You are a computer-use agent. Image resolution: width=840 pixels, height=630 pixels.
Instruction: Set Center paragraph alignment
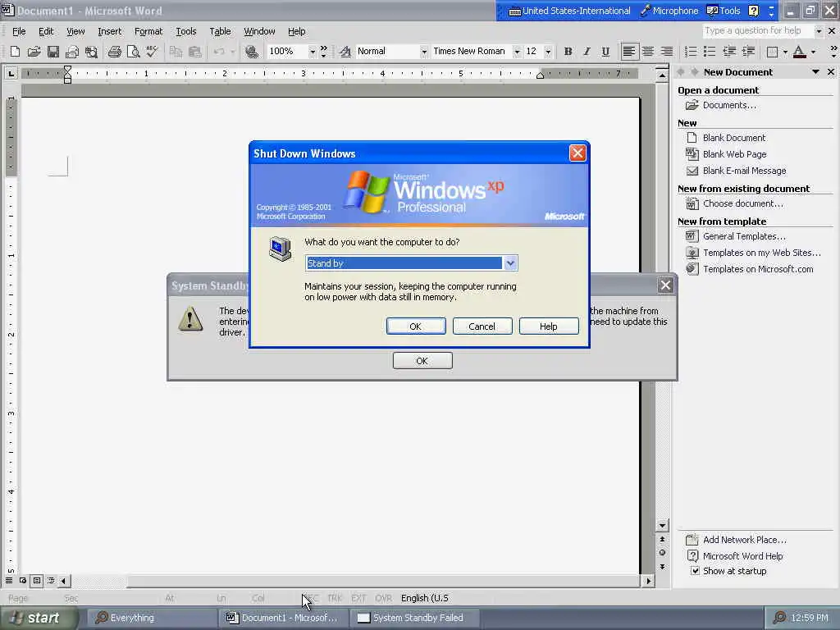(x=648, y=52)
